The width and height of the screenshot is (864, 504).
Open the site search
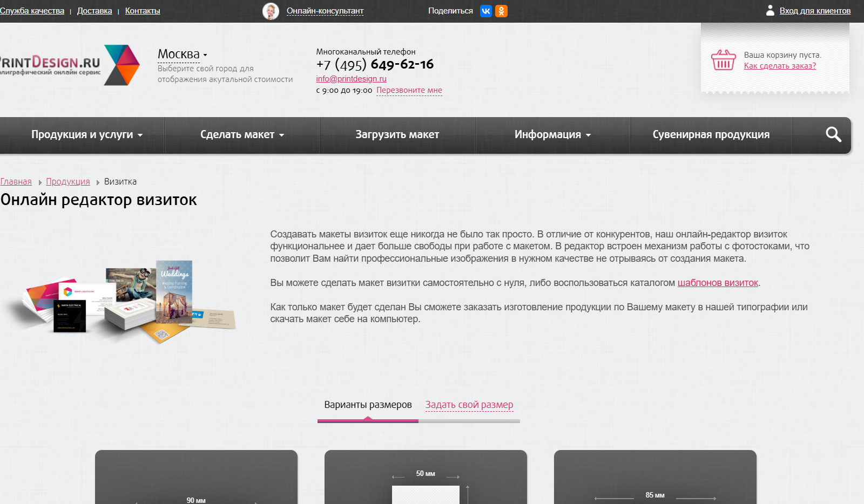pos(834,135)
